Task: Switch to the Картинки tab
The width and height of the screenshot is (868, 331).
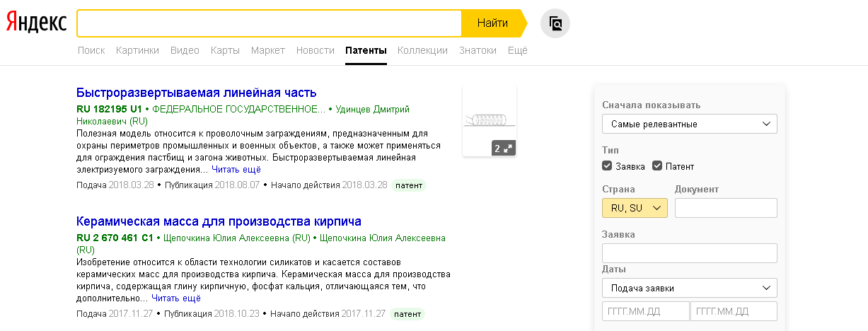Action: [x=137, y=51]
